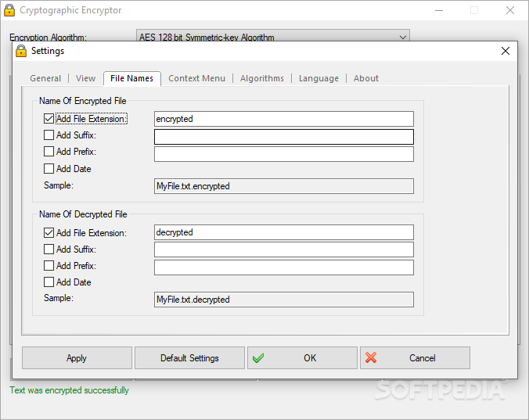The image size is (529, 420).
Task: Click the decrypted extension text field
Action: 284,232
